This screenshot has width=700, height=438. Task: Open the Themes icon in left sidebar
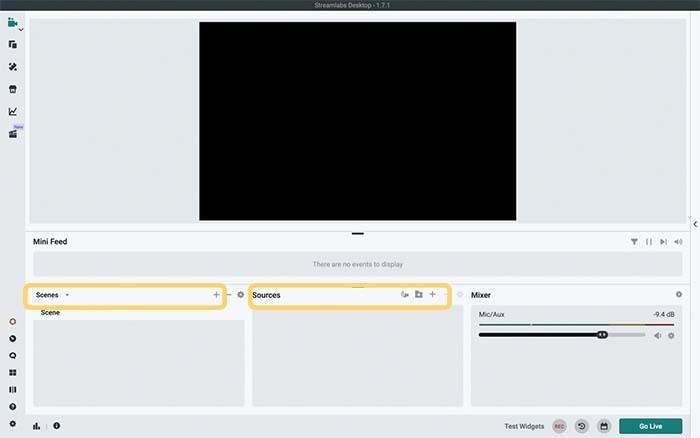[x=13, y=67]
